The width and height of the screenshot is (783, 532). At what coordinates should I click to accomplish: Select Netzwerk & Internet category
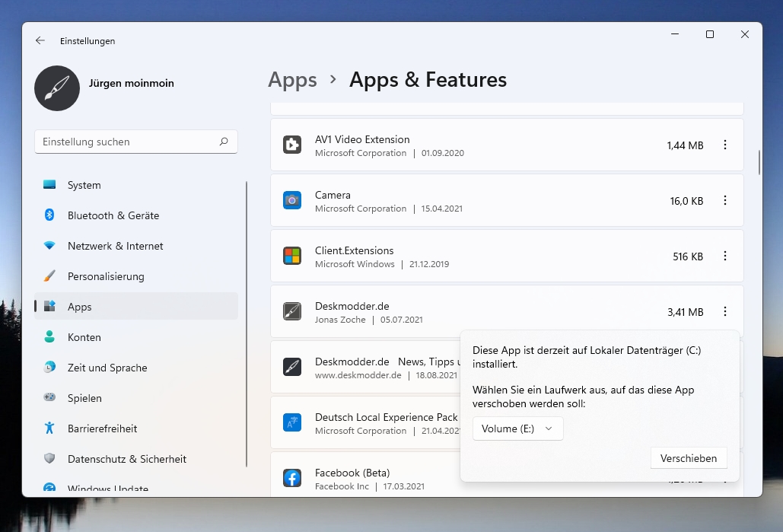click(135, 246)
